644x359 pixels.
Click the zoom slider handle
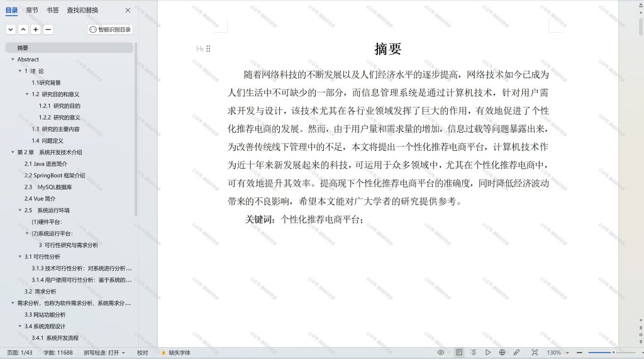tap(613, 353)
